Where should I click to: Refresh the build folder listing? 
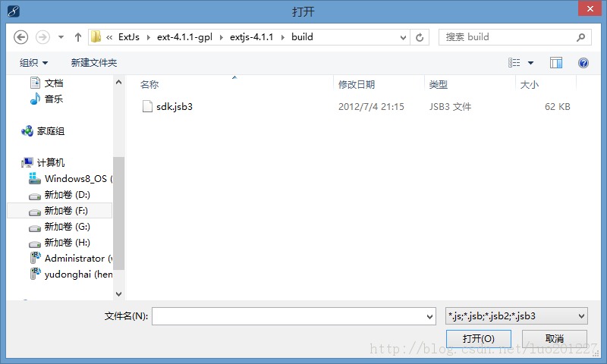click(420, 37)
